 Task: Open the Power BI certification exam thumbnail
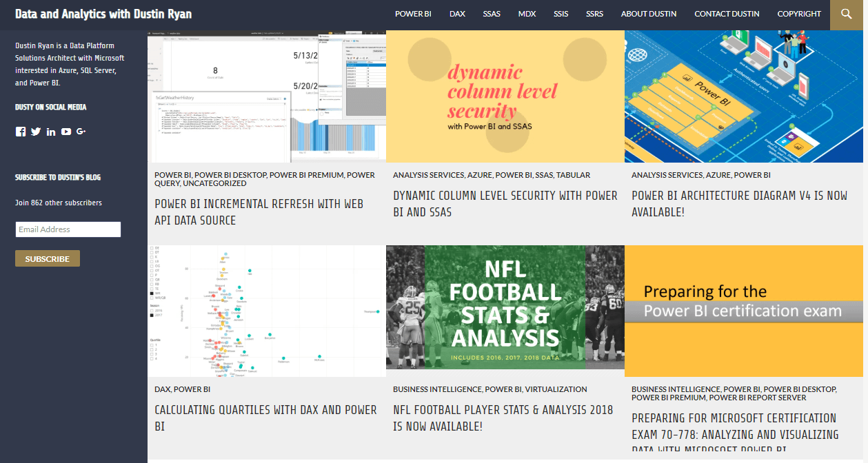[743, 311]
